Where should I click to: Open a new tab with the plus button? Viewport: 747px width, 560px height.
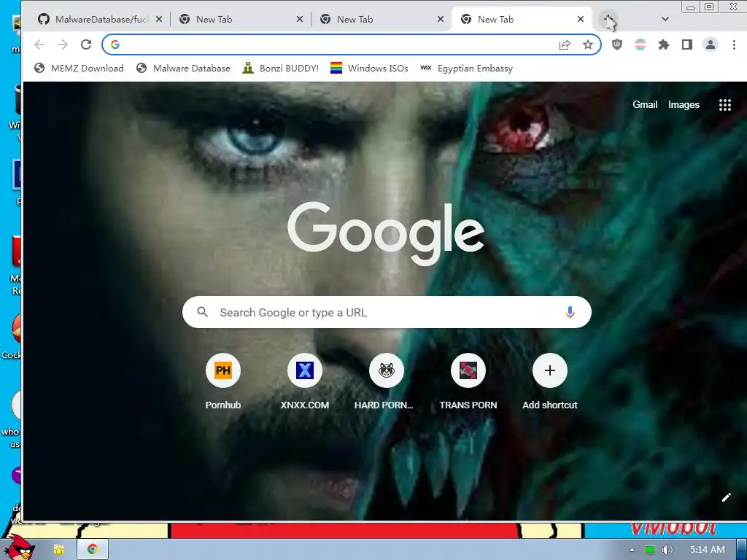click(x=608, y=20)
